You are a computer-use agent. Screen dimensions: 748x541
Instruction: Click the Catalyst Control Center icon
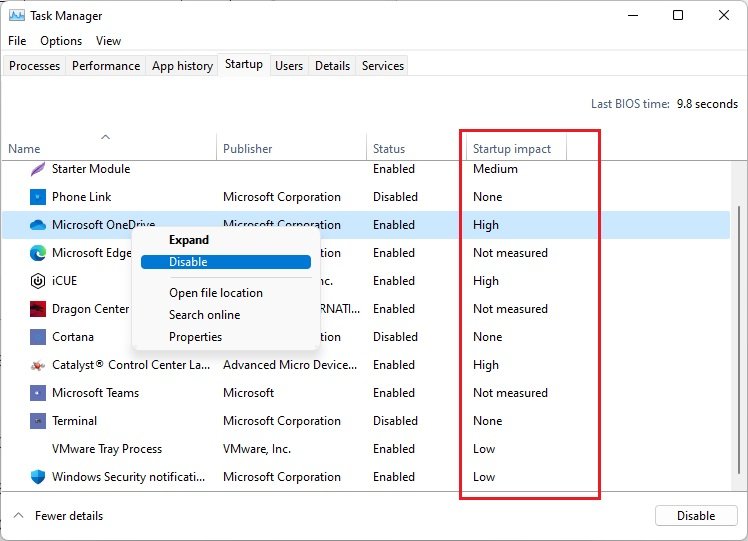pyautogui.click(x=38, y=365)
